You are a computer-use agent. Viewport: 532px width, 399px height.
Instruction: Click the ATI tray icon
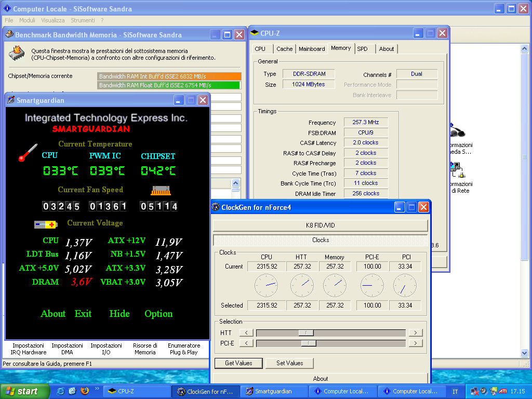tap(503, 391)
